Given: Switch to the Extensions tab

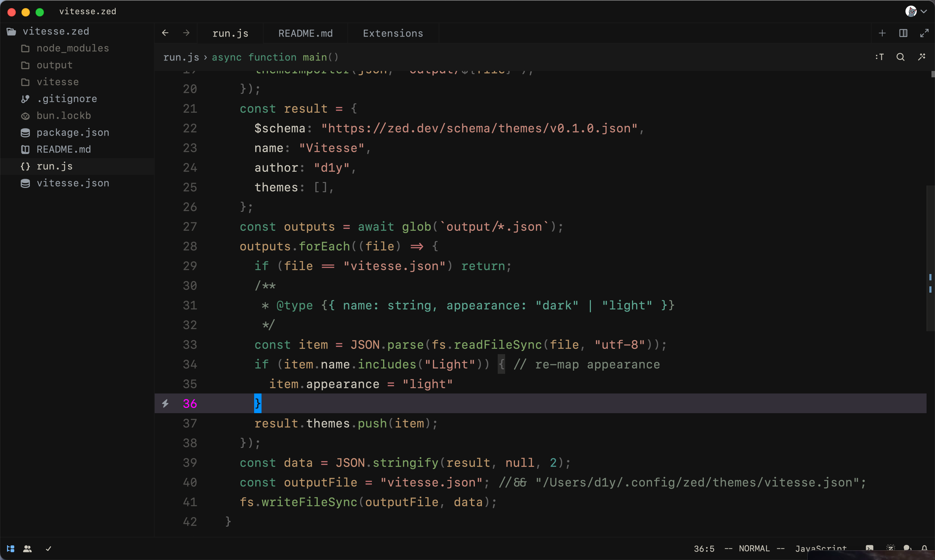Looking at the screenshot, I should (393, 33).
